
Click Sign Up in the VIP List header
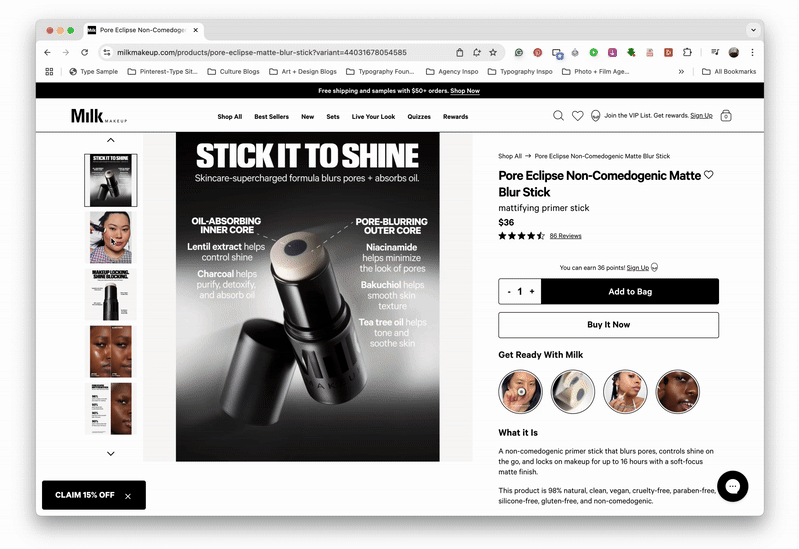coord(701,116)
